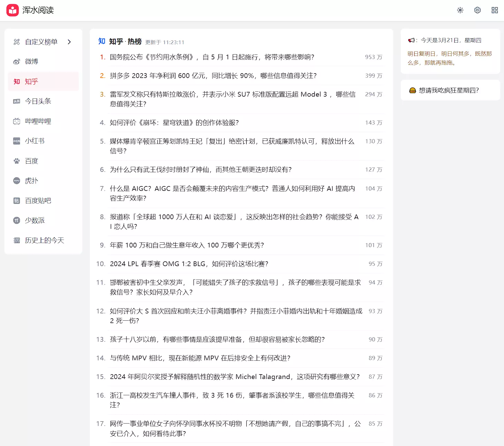Open the 拼多多 2023 年净利润 story
Image resolution: width=504 pixels, height=446 pixels.
(x=213, y=76)
